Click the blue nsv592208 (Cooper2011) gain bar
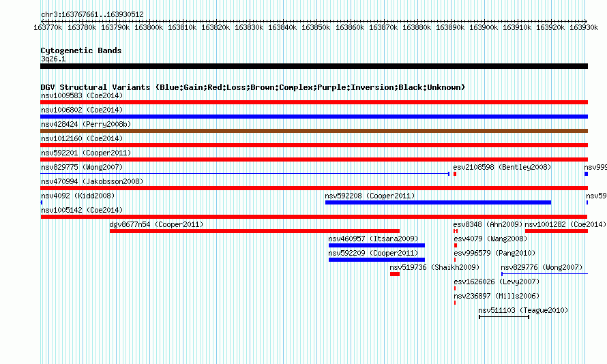 [439, 202]
